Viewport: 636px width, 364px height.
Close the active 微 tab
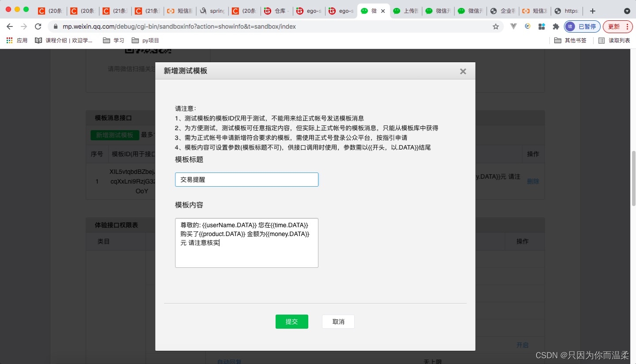tap(382, 11)
